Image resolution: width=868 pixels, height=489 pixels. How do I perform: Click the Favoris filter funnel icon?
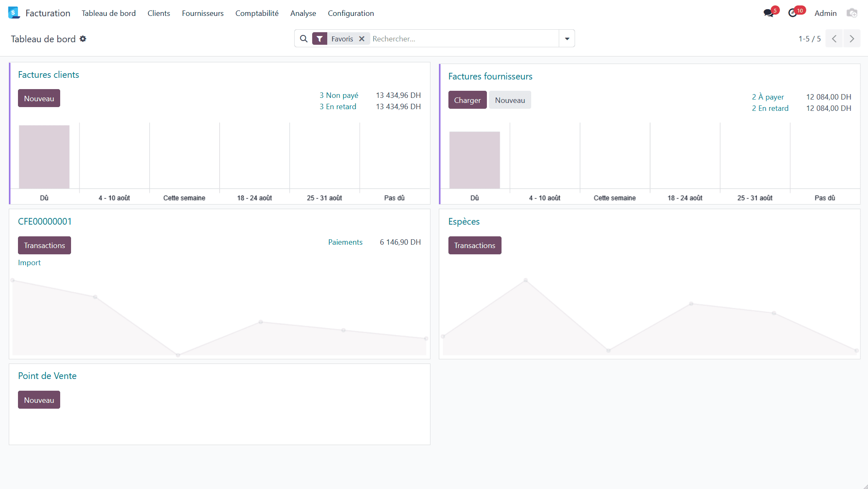click(320, 39)
